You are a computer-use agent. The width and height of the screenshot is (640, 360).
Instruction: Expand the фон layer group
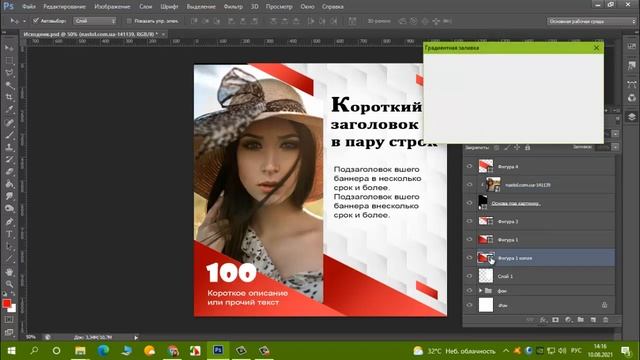pyautogui.click(x=480, y=291)
